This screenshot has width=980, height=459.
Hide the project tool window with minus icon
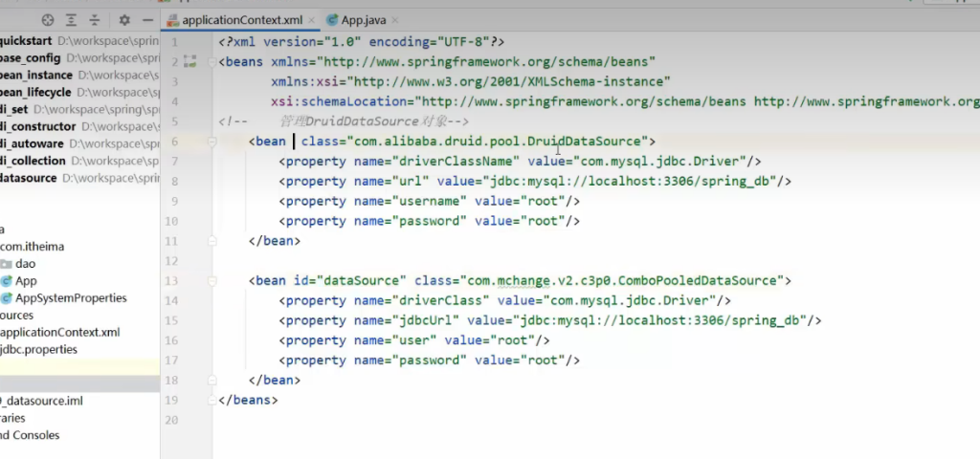tap(146, 19)
